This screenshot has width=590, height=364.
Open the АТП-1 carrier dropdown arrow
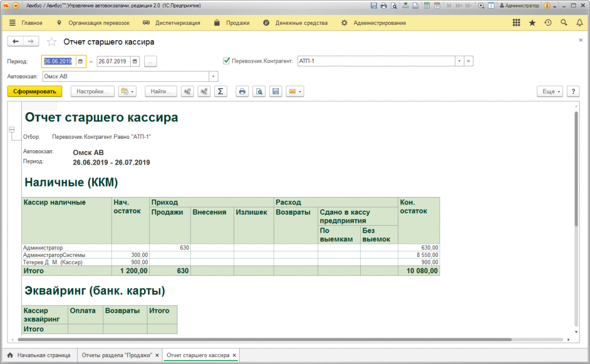coord(459,61)
